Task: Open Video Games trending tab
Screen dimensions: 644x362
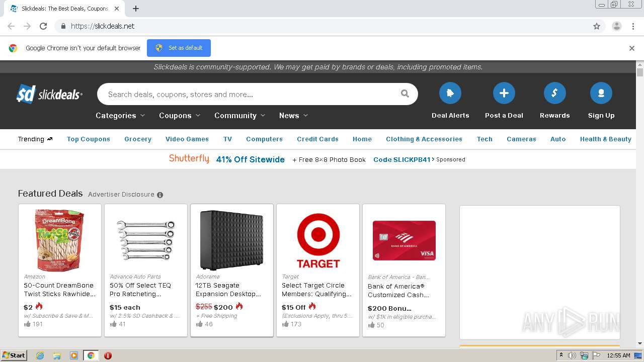Action: (x=187, y=139)
